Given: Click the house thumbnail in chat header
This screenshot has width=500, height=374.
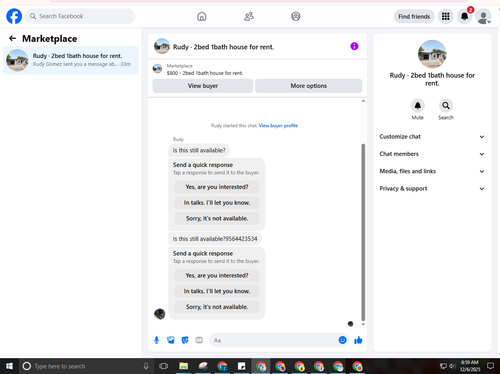Looking at the screenshot, I should 162,46.
